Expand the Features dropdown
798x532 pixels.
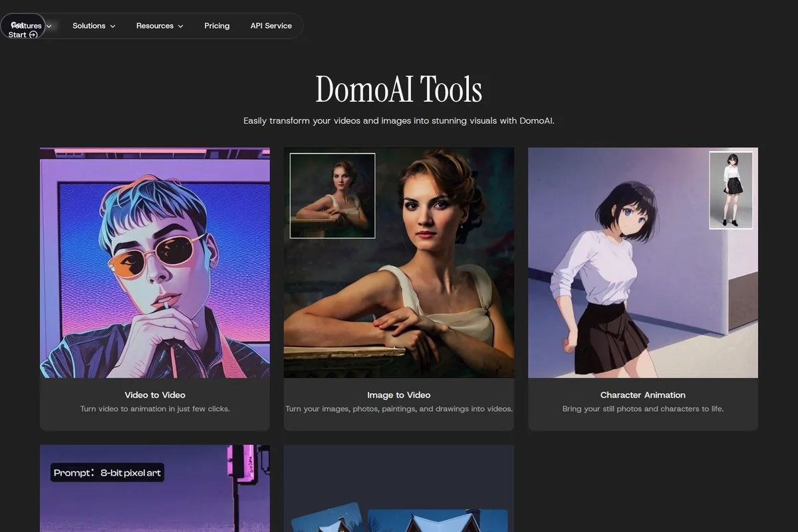[27, 25]
